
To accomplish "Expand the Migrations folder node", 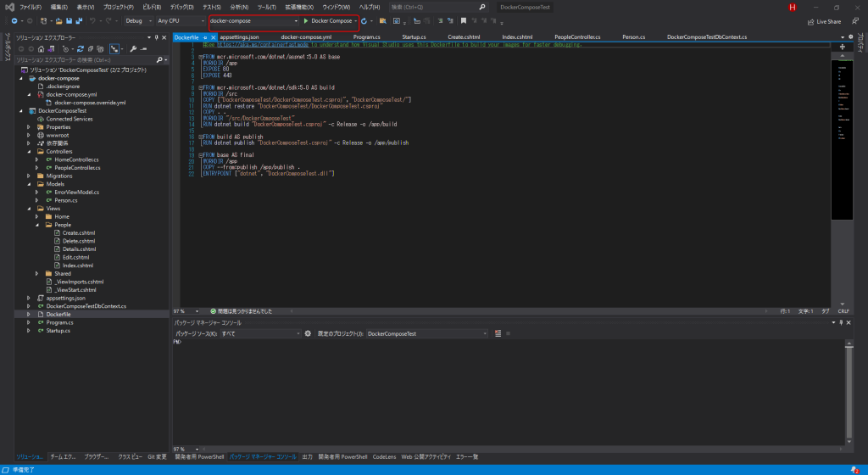I will (29, 176).
